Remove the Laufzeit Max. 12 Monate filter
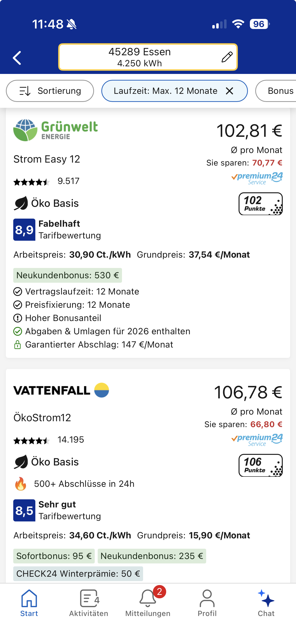296x644 pixels. [229, 91]
